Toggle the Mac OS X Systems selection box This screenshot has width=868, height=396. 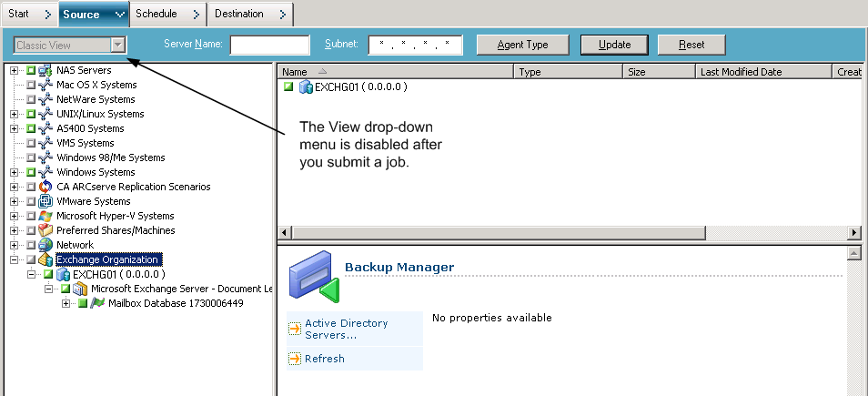coord(31,85)
